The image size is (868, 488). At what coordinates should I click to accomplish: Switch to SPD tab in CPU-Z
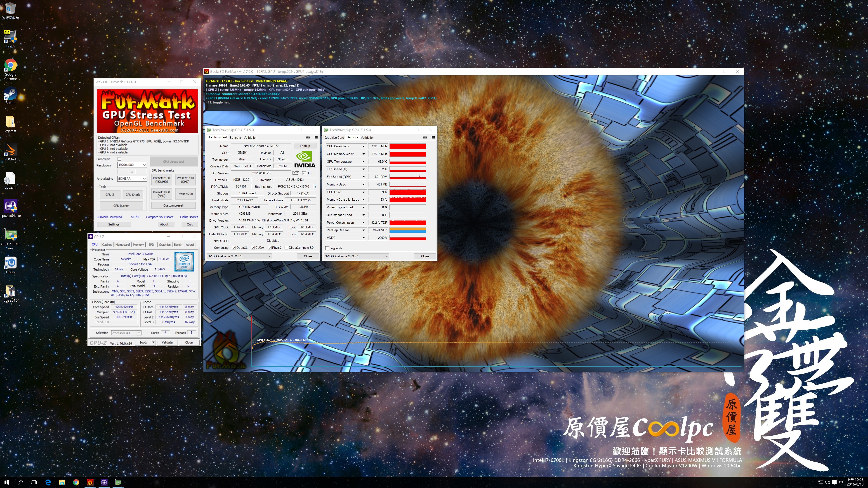point(151,245)
